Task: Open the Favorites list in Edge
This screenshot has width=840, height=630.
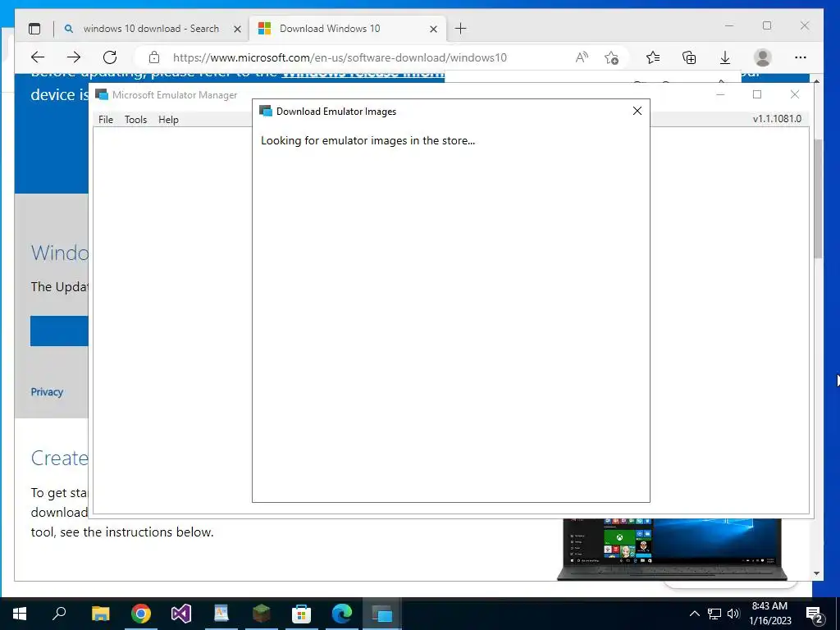Action: tap(652, 57)
